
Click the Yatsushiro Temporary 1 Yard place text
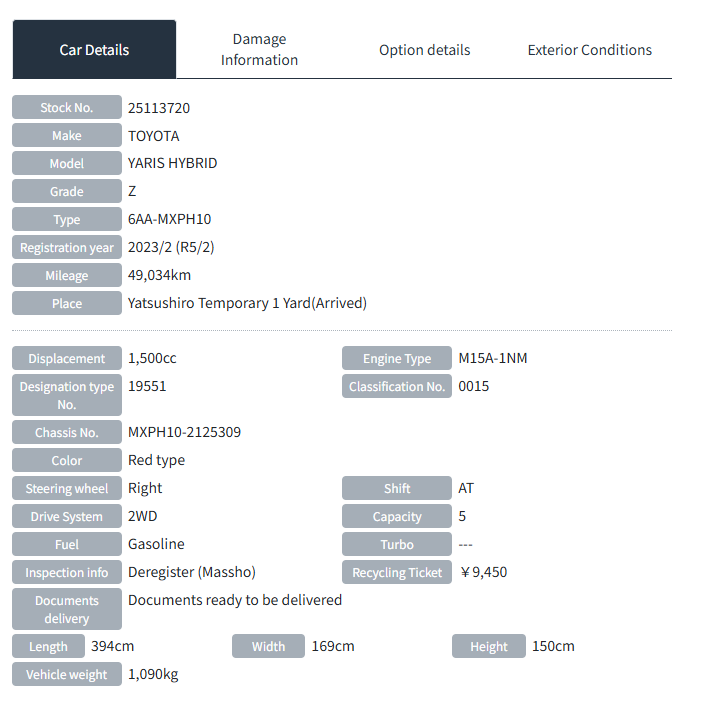[247, 303]
